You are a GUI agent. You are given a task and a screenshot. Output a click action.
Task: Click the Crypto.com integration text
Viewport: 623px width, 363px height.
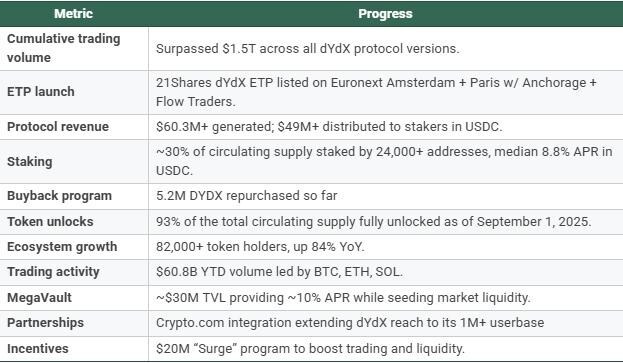tap(350, 322)
